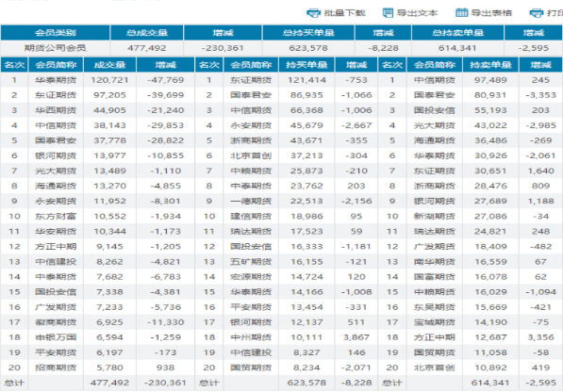563x392 pixels.
Task: Click the short position change 3,356
Action: [540, 337]
